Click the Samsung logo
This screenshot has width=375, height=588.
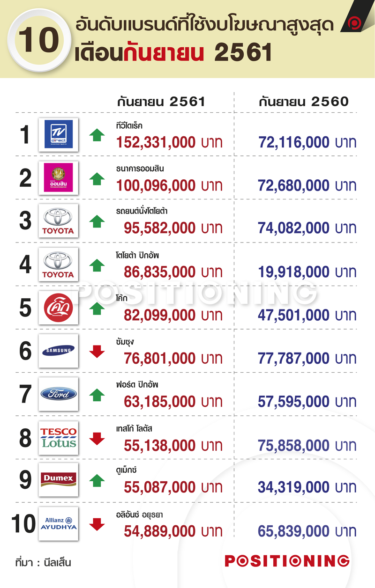click(59, 351)
